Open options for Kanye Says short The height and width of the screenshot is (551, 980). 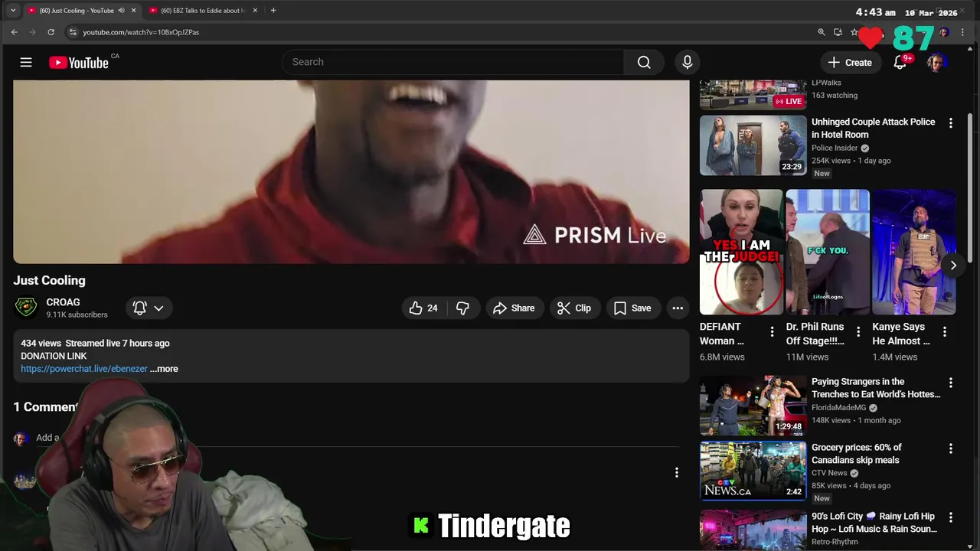(x=945, y=332)
